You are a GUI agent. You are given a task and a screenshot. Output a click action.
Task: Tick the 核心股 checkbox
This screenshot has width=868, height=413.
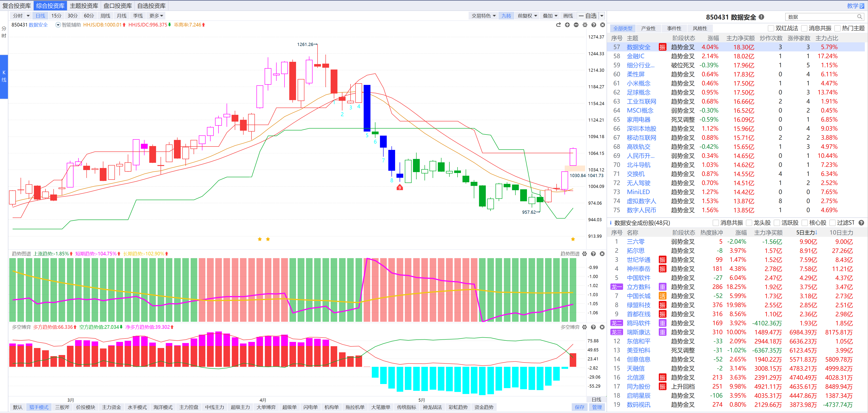(x=804, y=223)
